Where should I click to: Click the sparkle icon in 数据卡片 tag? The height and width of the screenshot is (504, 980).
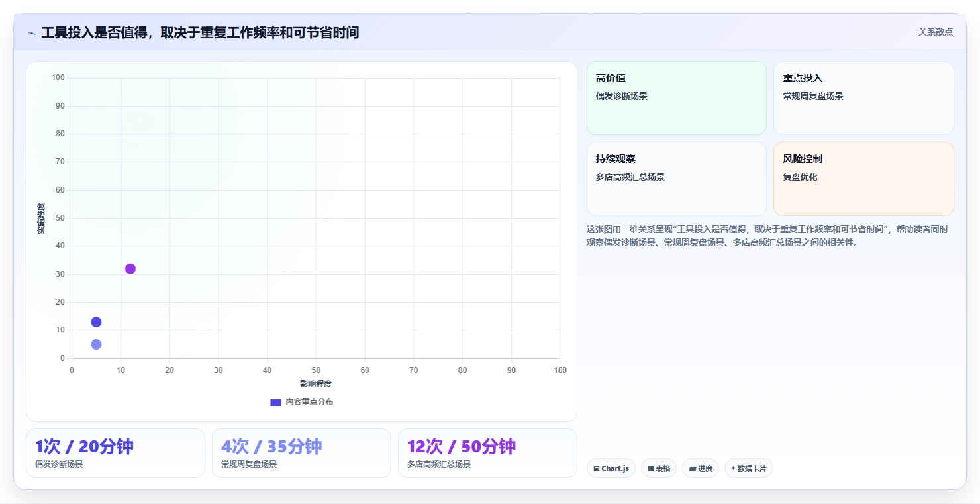click(733, 469)
